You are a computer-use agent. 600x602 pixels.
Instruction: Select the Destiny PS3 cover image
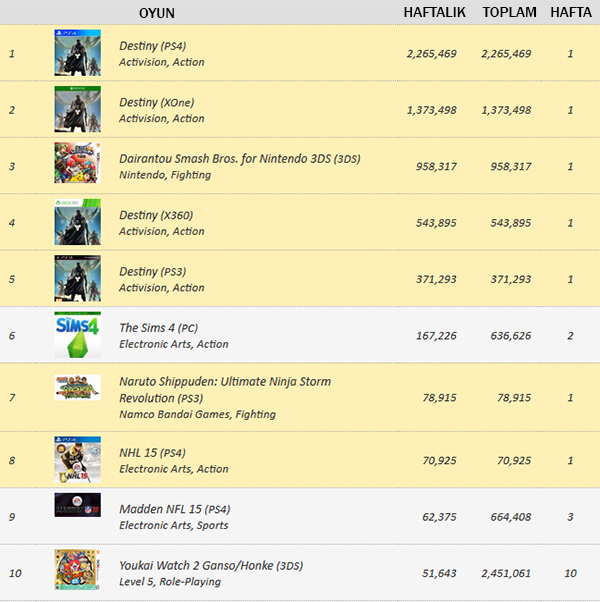pyautogui.click(x=78, y=278)
